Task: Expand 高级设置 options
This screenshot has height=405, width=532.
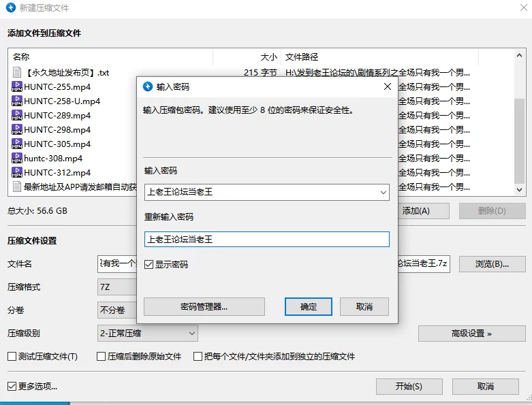Action: coord(471,334)
